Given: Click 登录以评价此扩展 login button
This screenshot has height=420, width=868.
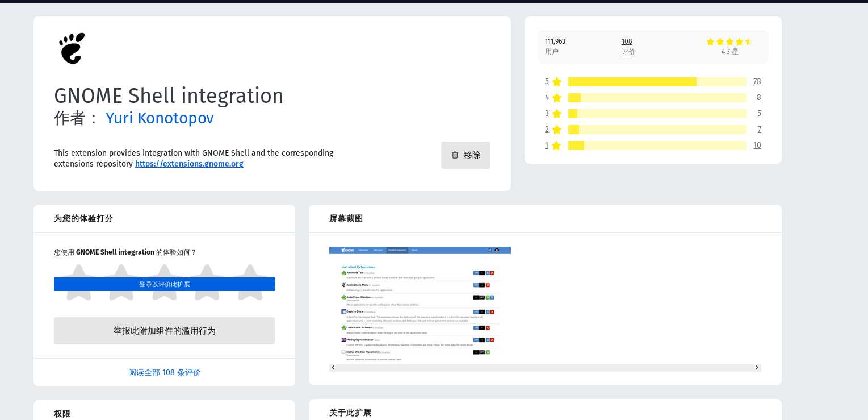Looking at the screenshot, I should [x=165, y=284].
